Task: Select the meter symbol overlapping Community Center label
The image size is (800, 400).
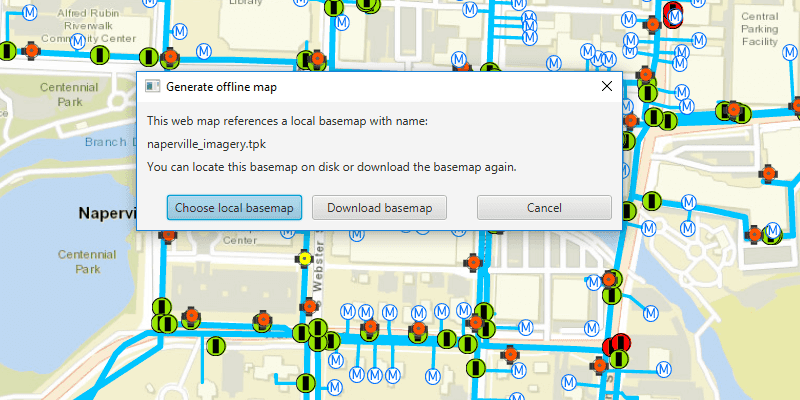Action: 78,41
